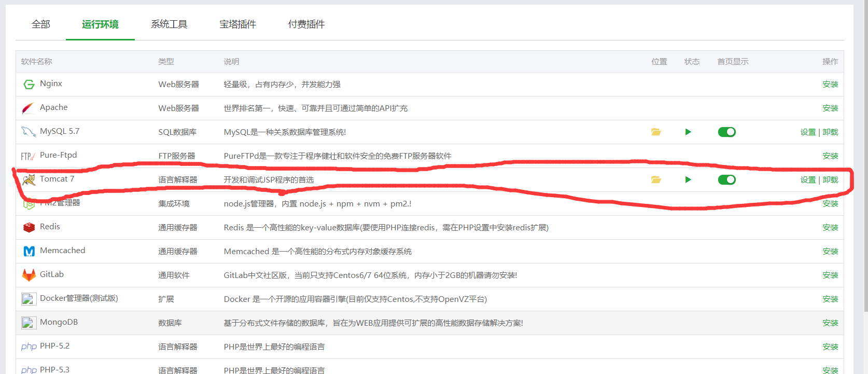Click the Tomcat 7 cat icon

pyautogui.click(x=29, y=179)
